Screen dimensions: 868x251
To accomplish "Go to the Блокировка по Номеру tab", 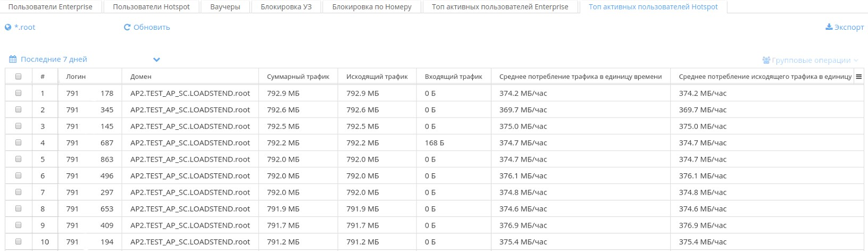I will pos(372,7).
